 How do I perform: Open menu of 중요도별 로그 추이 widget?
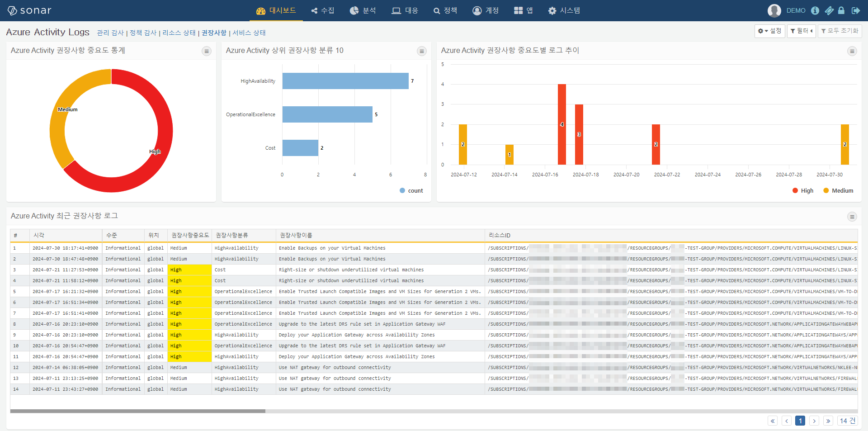tap(852, 51)
